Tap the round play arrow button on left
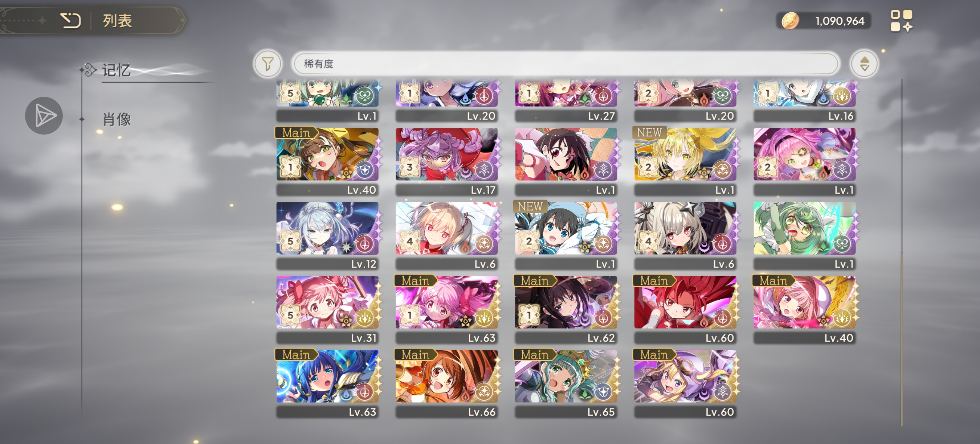980x444 pixels. 44,116
